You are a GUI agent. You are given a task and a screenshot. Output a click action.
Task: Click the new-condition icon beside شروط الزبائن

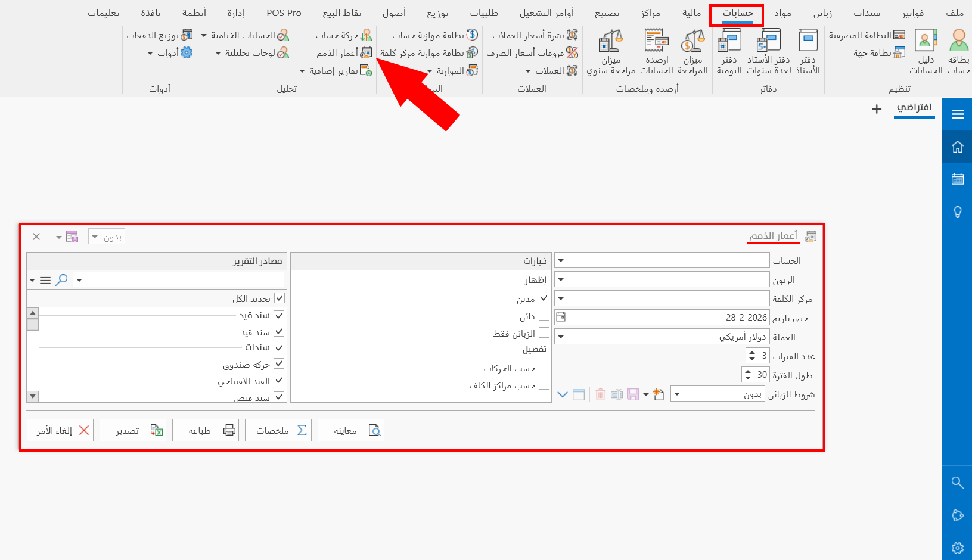point(659,394)
